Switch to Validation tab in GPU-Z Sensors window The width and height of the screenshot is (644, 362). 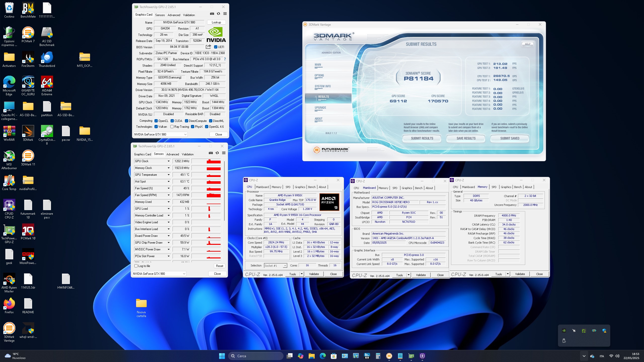(x=188, y=154)
